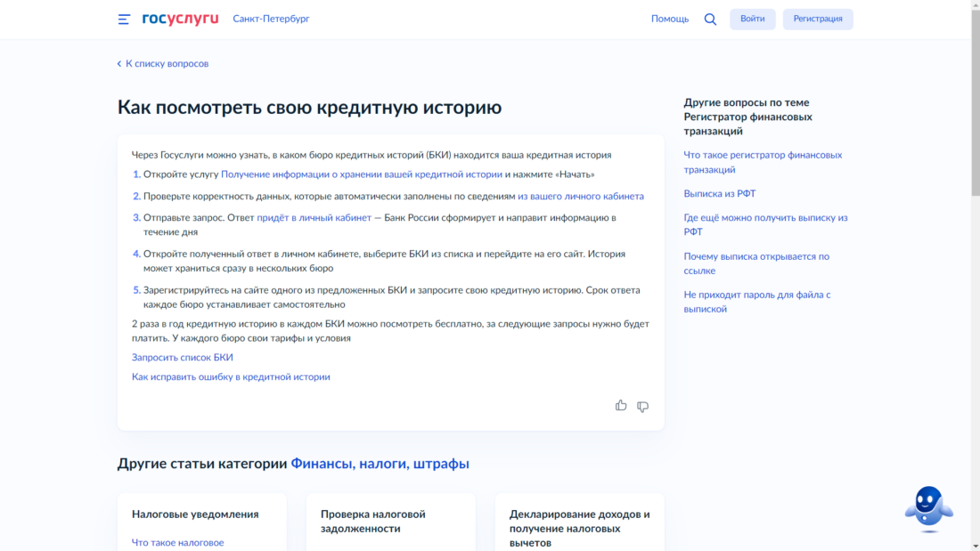This screenshot has width=980, height=551.
Task: Change the city from Санкт-Петербург
Action: pyautogui.click(x=270, y=18)
